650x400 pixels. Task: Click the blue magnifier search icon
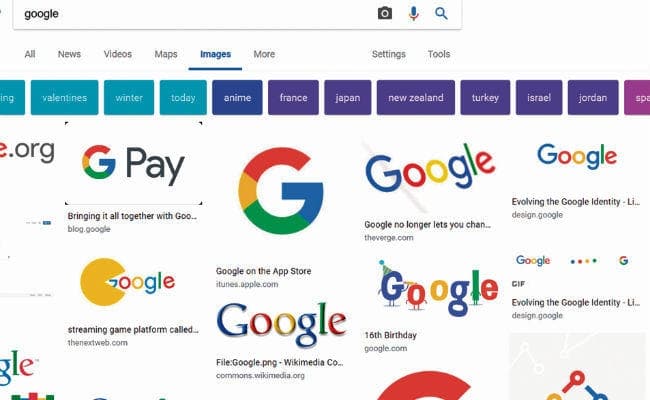(x=441, y=13)
